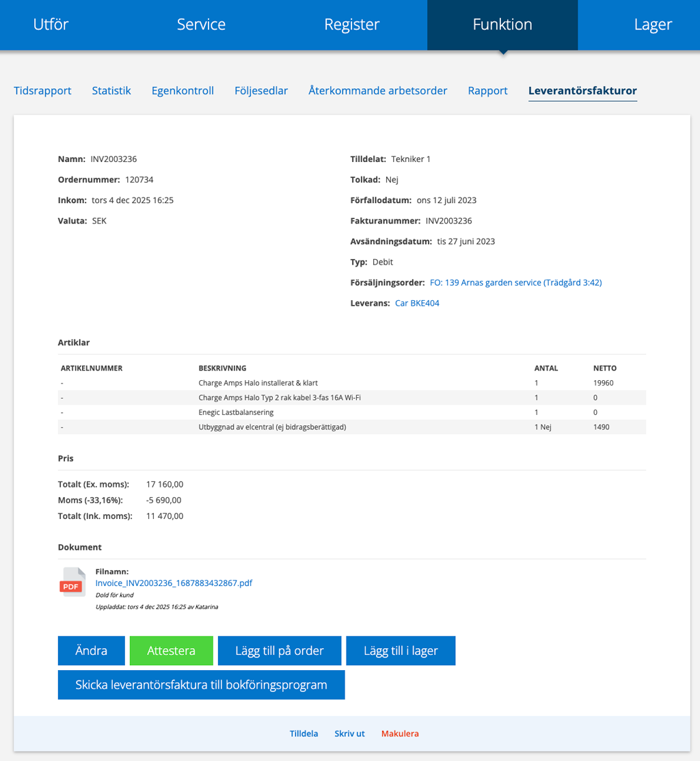Switch to the Statistik tab
Image resolution: width=700 pixels, height=761 pixels.
tap(111, 90)
